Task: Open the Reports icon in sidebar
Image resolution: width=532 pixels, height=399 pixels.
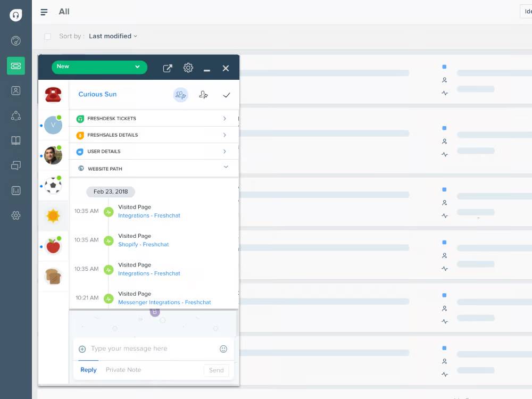Action: pyautogui.click(x=15, y=190)
